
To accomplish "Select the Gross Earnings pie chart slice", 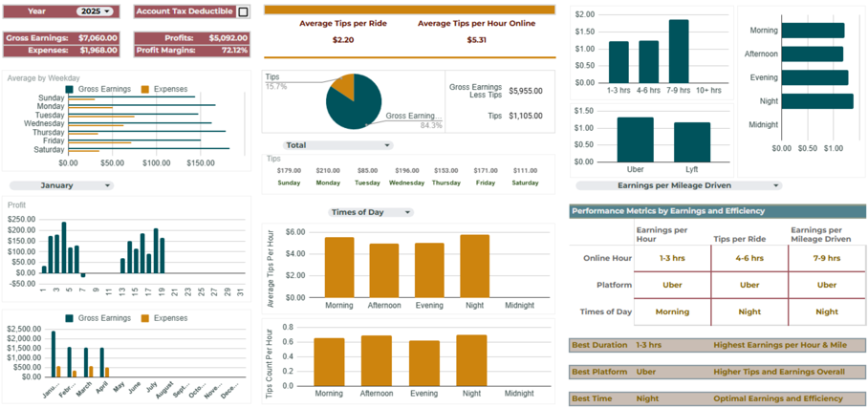I will 356,107.
